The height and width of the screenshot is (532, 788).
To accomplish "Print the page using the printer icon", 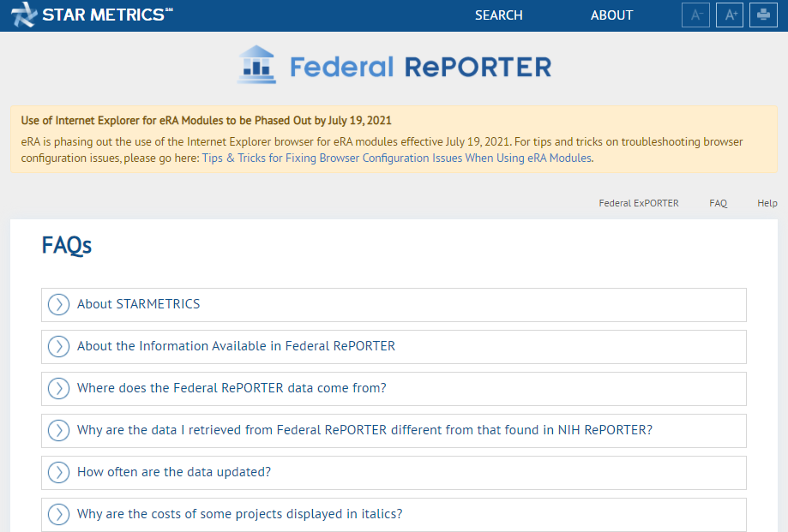I will click(763, 15).
